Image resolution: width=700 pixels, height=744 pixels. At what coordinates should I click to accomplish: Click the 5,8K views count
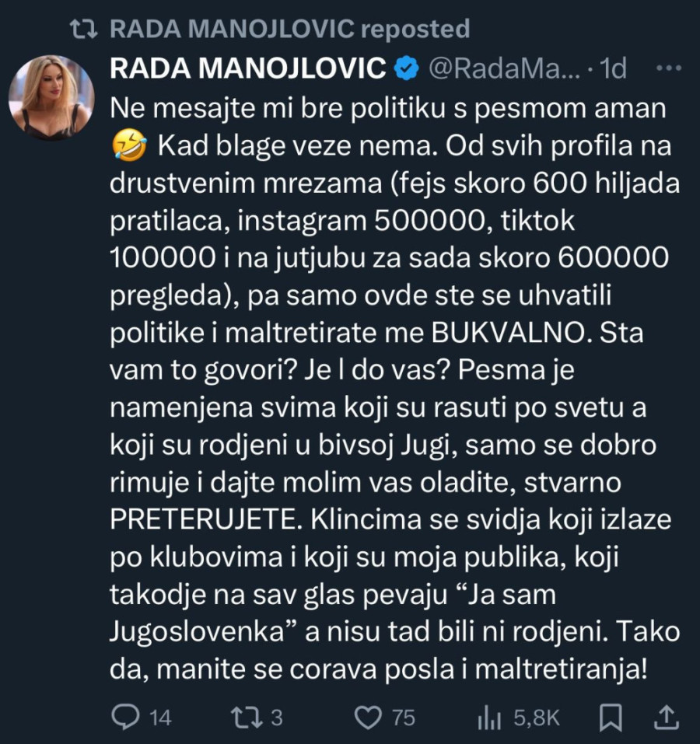537,717
